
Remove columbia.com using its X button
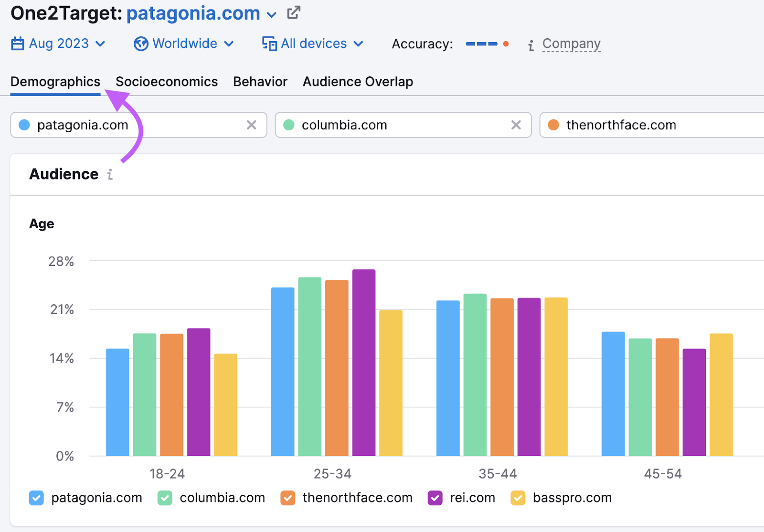pyautogui.click(x=516, y=125)
